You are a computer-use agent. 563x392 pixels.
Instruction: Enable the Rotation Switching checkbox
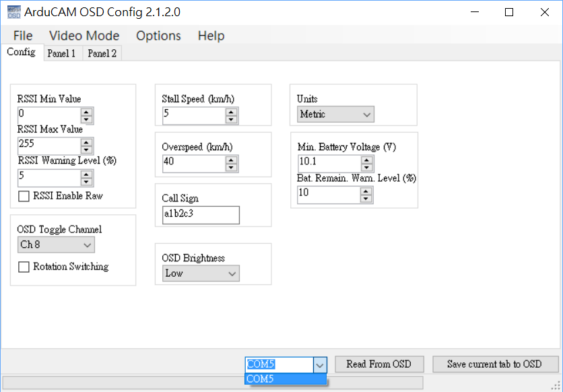pos(24,267)
